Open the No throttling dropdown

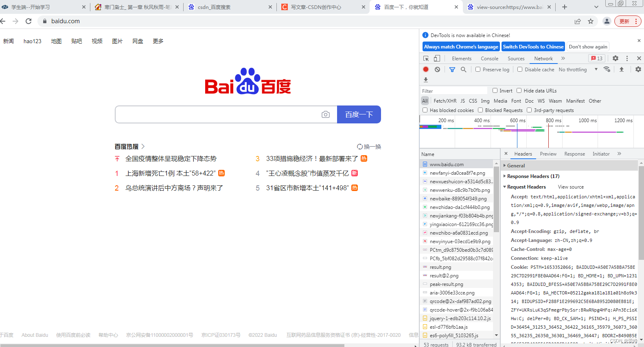click(578, 70)
